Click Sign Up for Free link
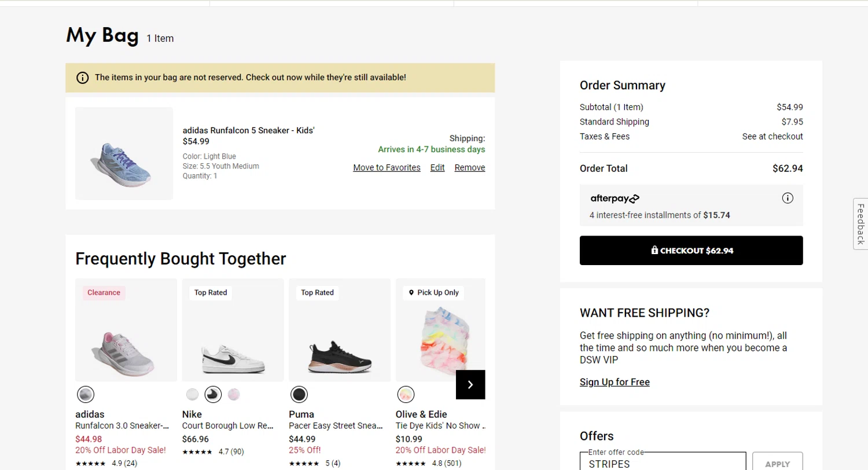 [x=615, y=382]
